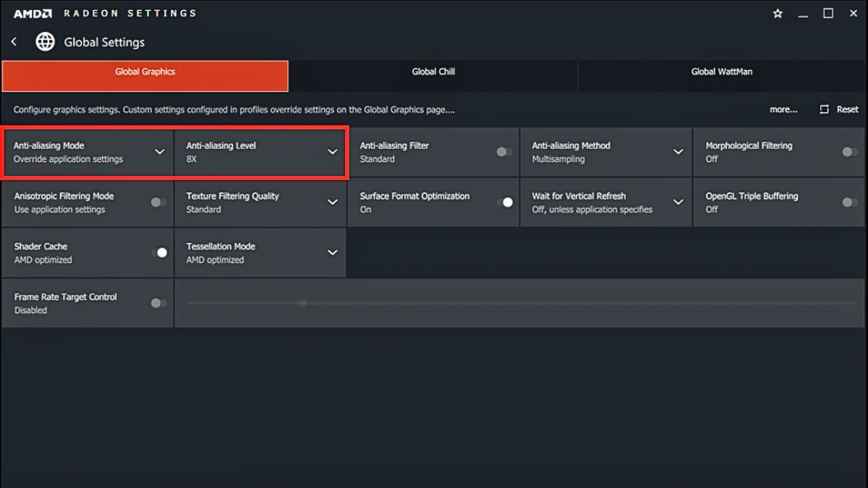The image size is (868, 488).
Task: Click the back arrow icon
Action: [14, 42]
